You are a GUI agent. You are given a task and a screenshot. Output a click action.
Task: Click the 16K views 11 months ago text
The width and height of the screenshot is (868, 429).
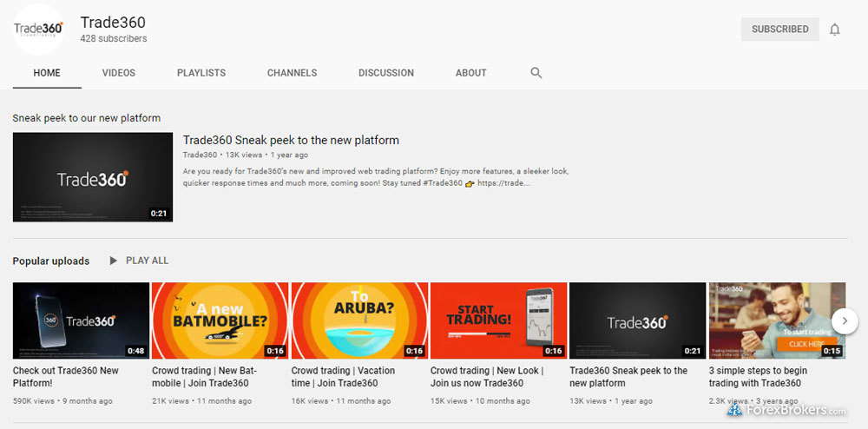341,400
